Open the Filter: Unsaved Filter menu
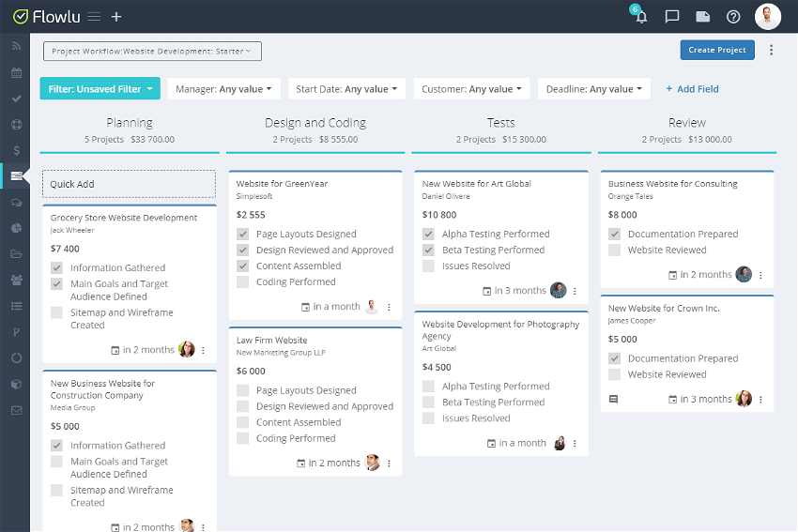Screen dimensions: 798x532 100,89
